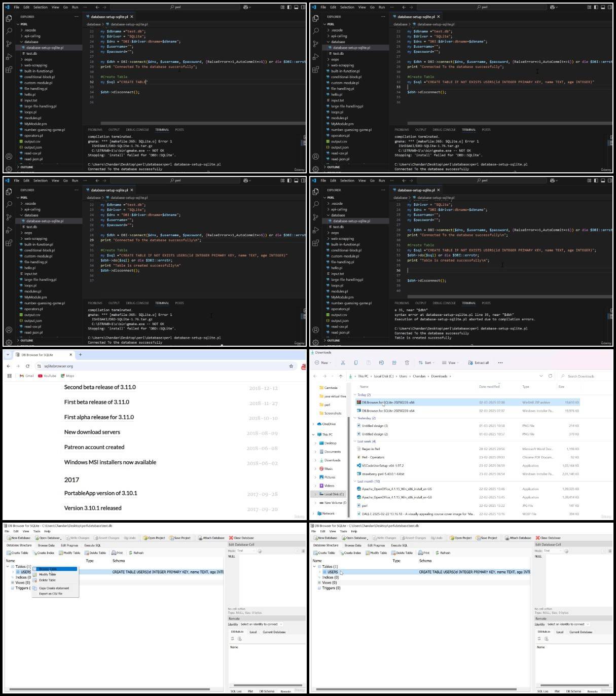Click refresh icon beside File Explorer address bar
This screenshot has width=616, height=696.
pyautogui.click(x=550, y=376)
